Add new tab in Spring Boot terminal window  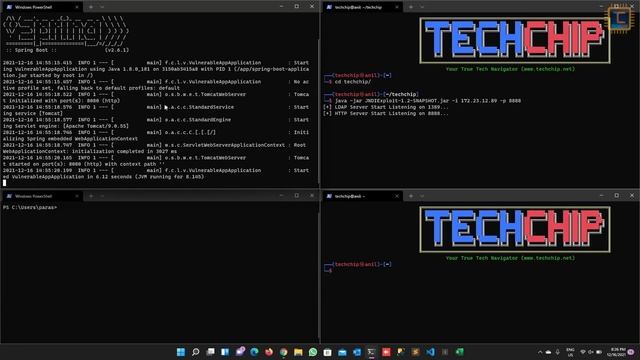pyautogui.click(x=91, y=7)
